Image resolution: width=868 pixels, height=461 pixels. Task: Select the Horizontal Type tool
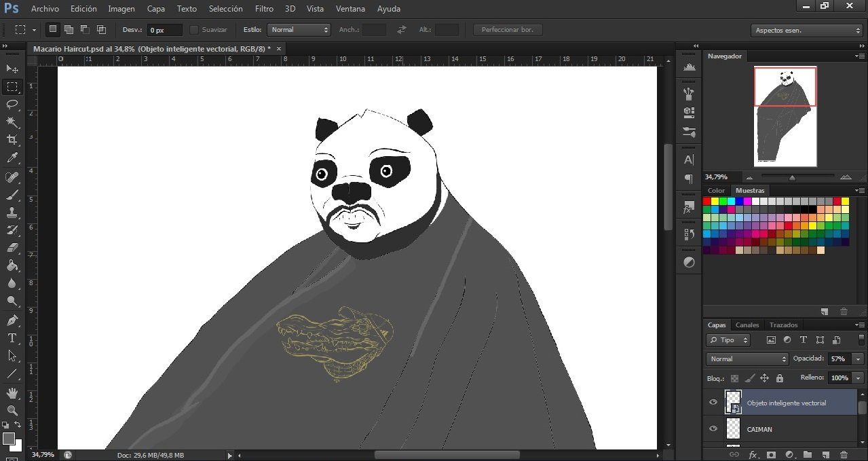pyautogui.click(x=12, y=337)
